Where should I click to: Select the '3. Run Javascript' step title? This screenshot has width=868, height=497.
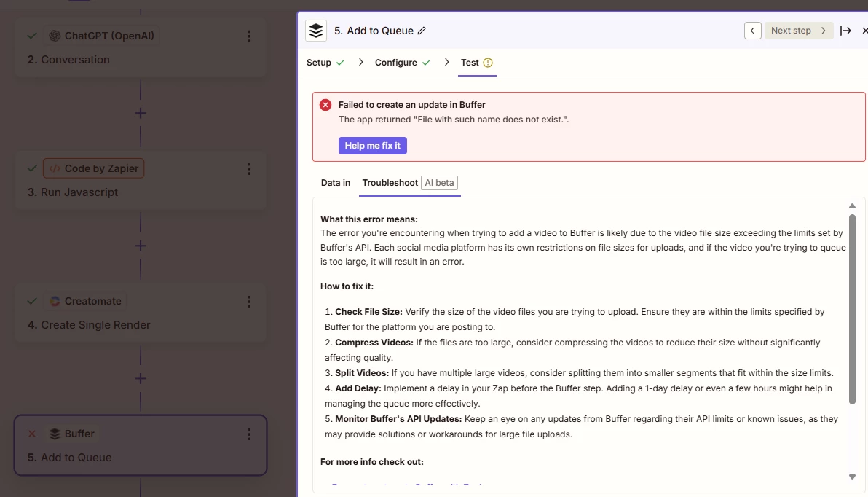73,192
